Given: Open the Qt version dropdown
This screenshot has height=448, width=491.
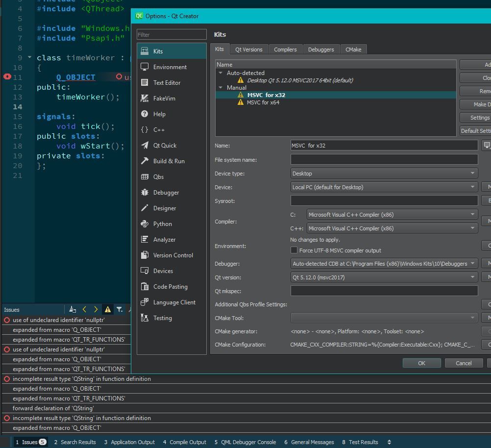Looking at the screenshot, I should [x=384, y=277].
